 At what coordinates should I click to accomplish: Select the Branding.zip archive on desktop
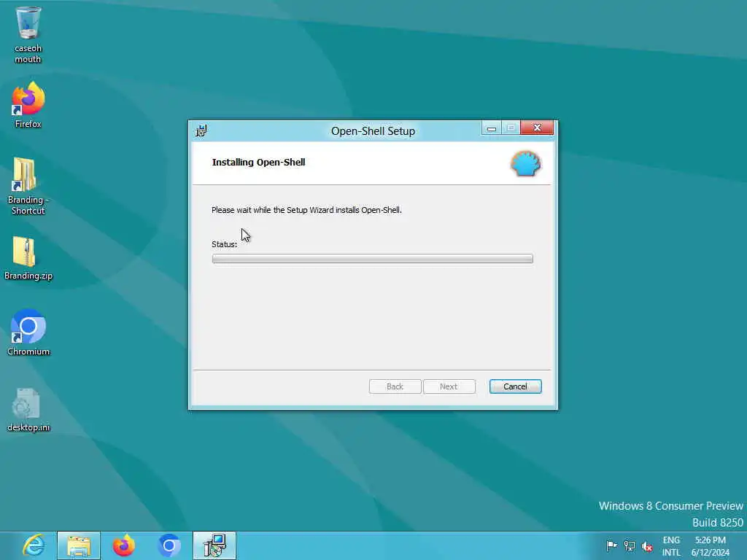28,257
